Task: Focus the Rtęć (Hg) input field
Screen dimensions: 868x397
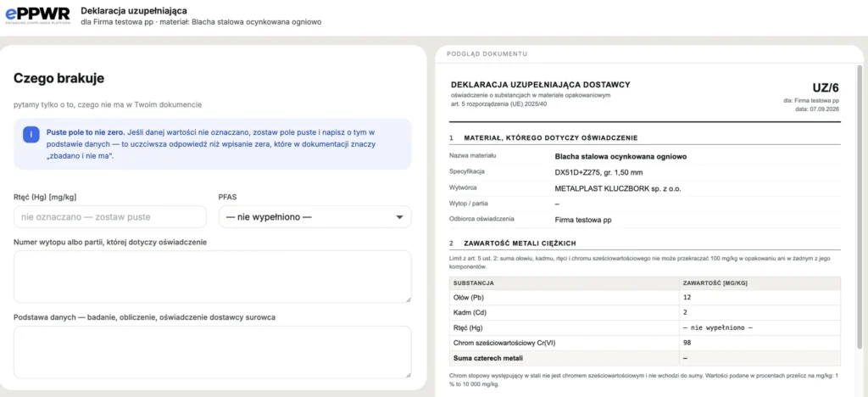Action: coord(110,217)
